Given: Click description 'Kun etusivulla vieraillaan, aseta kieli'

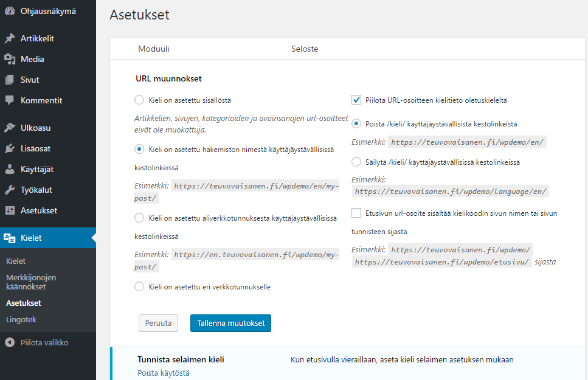Looking at the screenshot, I should coord(402,360).
